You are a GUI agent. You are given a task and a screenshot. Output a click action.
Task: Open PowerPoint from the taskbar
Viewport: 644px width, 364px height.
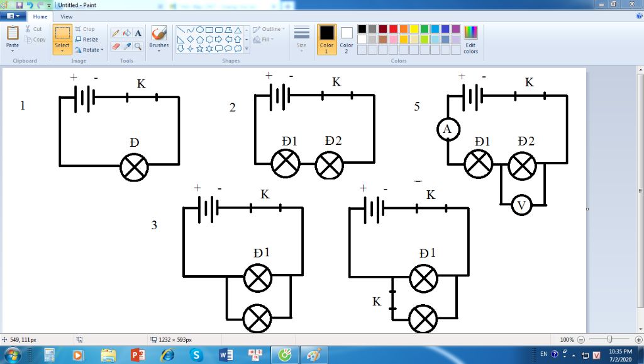138,355
